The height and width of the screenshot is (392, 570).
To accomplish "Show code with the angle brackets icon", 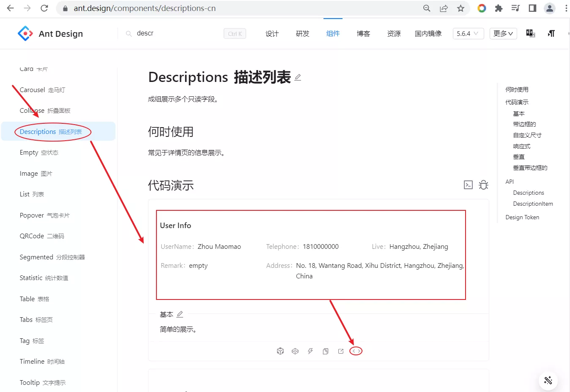I will coord(356,351).
